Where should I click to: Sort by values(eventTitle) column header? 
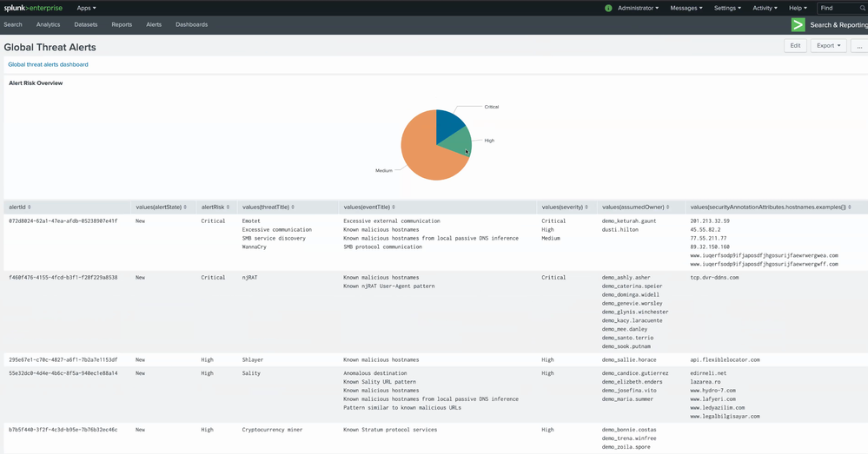coord(370,207)
